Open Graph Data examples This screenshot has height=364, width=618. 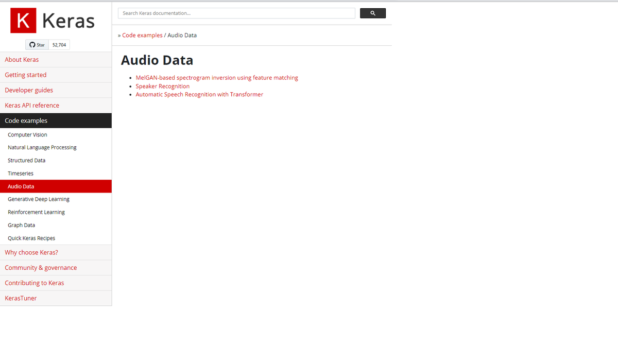[x=56, y=225]
